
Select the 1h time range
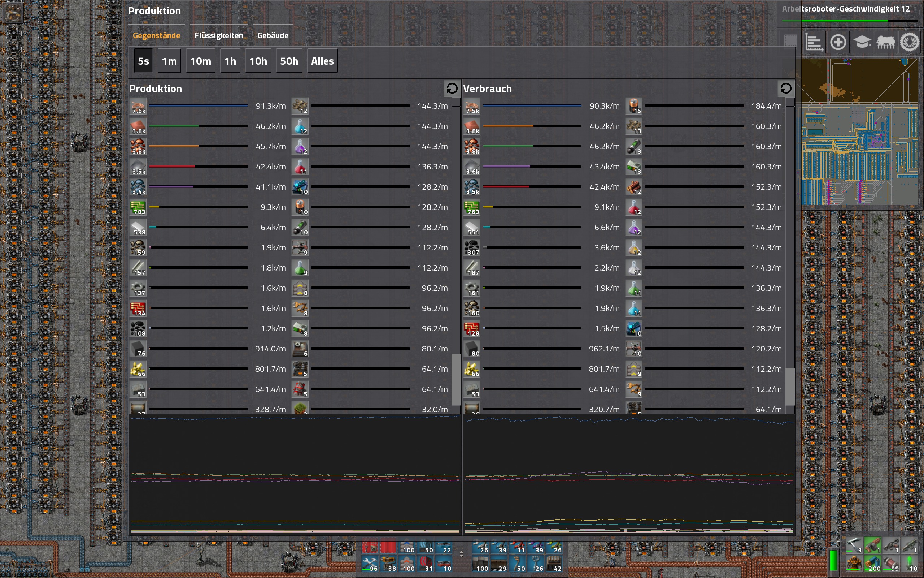coord(230,61)
